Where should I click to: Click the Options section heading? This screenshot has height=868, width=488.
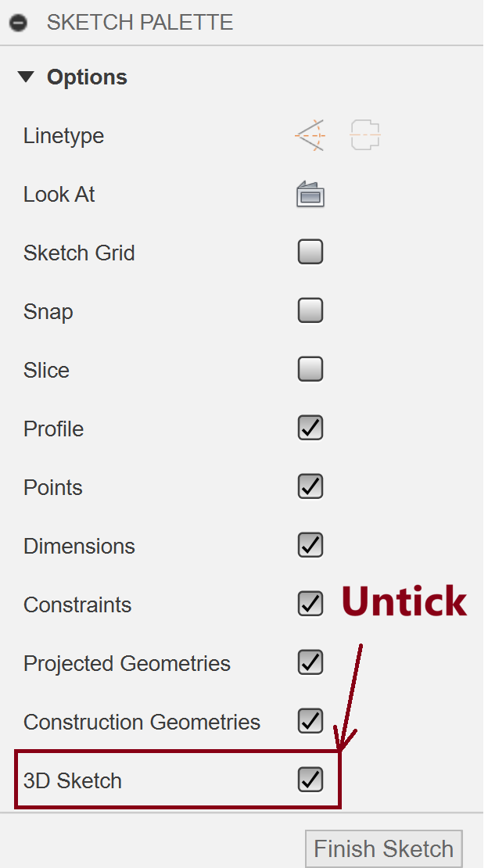[x=87, y=77]
